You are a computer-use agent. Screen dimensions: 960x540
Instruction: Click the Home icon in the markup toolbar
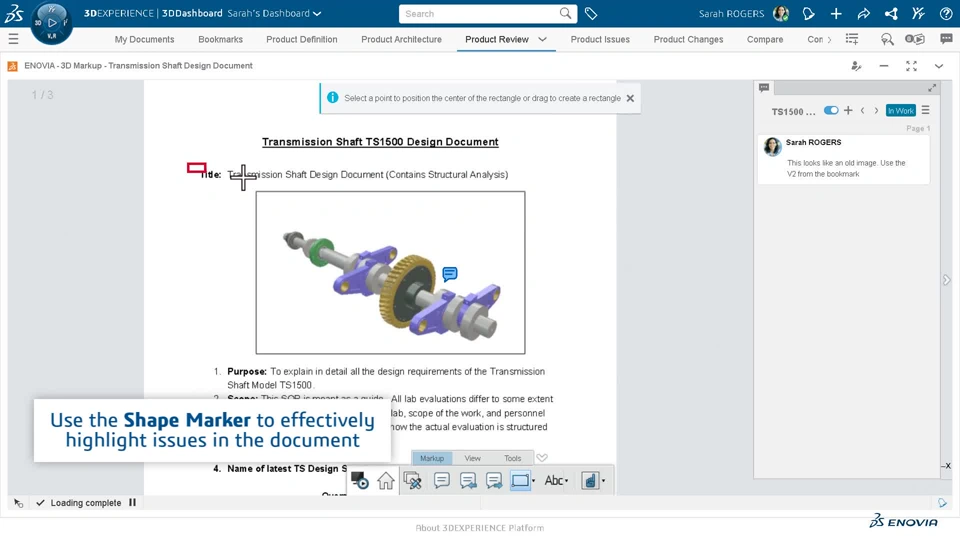point(386,481)
